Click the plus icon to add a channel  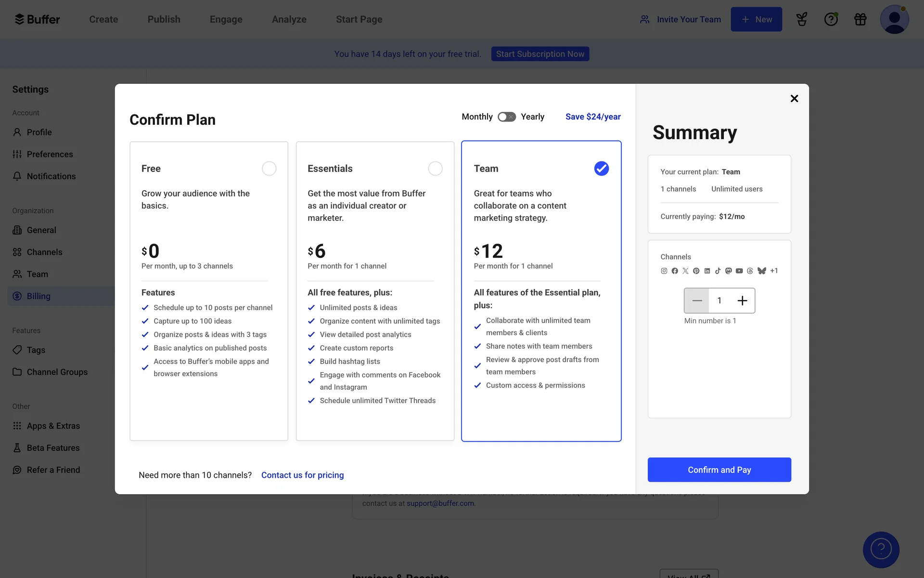coord(742,301)
